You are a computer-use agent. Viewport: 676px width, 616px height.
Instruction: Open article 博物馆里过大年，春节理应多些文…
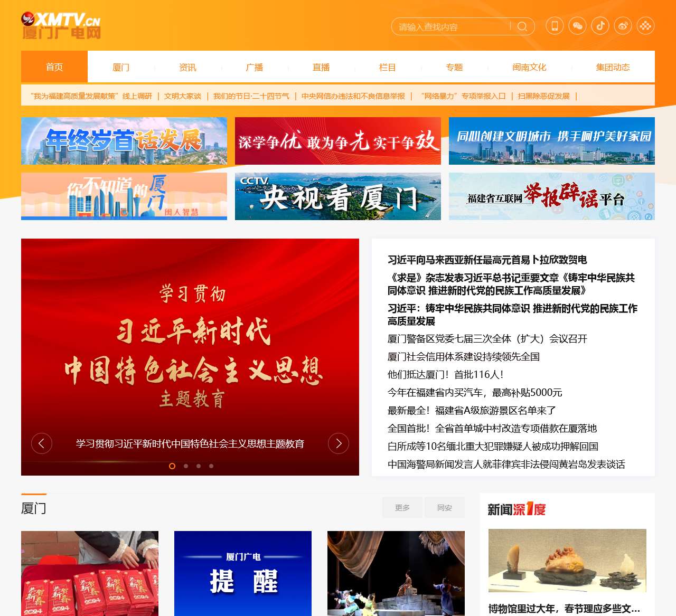[564, 609]
